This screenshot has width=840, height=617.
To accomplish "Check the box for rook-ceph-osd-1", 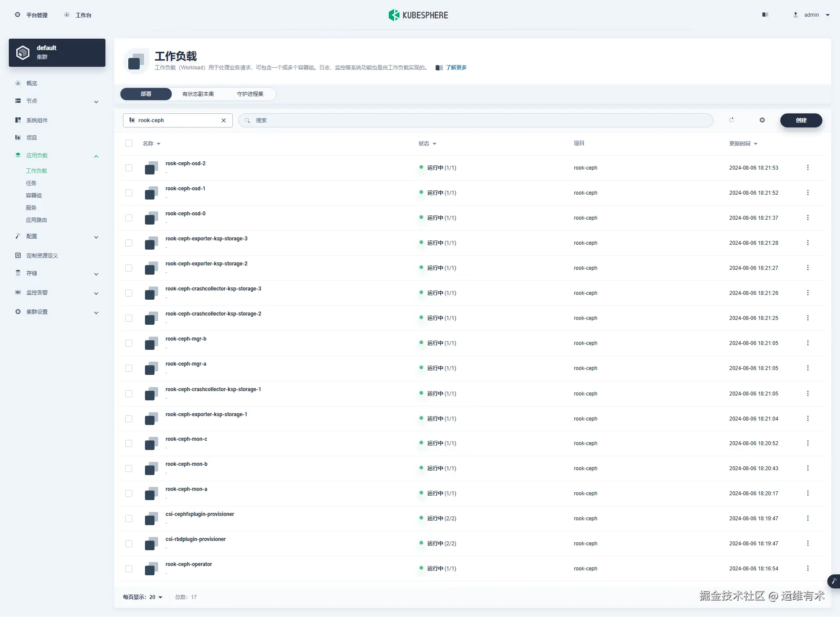I will pyautogui.click(x=129, y=193).
